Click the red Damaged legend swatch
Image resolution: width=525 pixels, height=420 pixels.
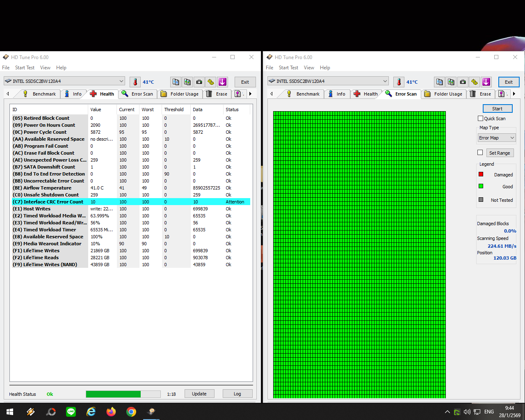coord(481,174)
